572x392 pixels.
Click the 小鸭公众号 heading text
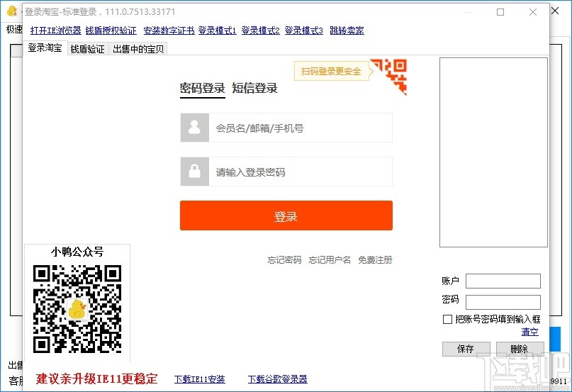click(77, 252)
